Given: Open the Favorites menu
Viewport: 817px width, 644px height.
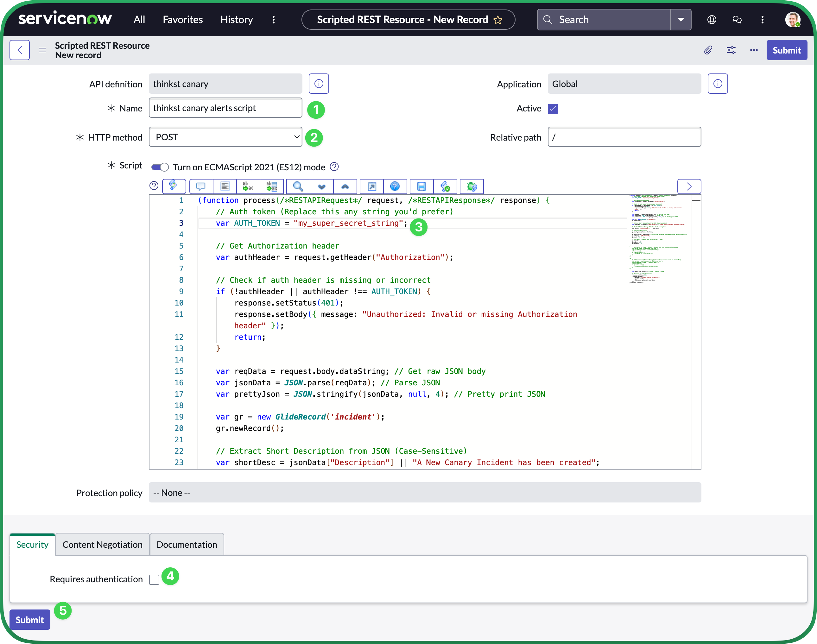Looking at the screenshot, I should pyautogui.click(x=182, y=20).
